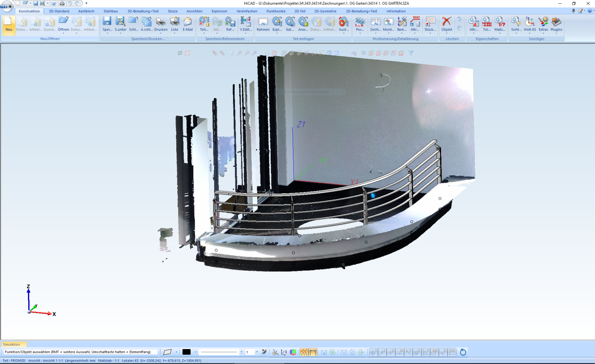
Task: Insert a drawing frame with Rahmen
Action: tap(263, 22)
